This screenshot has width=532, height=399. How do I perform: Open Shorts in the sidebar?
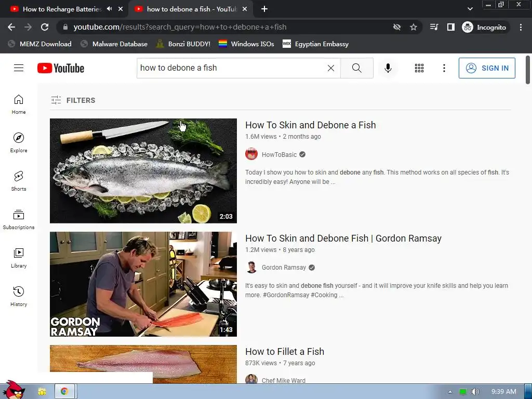(x=19, y=181)
